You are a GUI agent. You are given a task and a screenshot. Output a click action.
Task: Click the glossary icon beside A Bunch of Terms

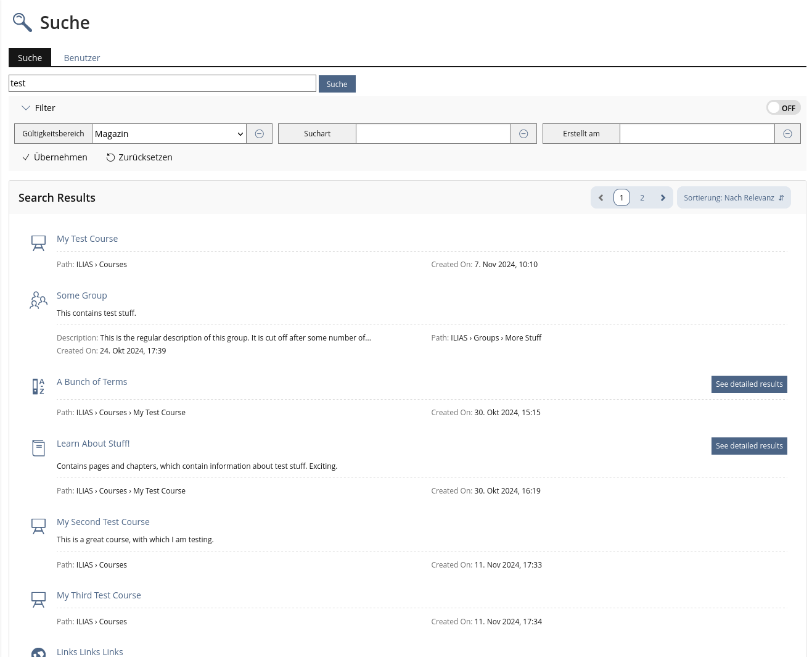click(x=38, y=386)
